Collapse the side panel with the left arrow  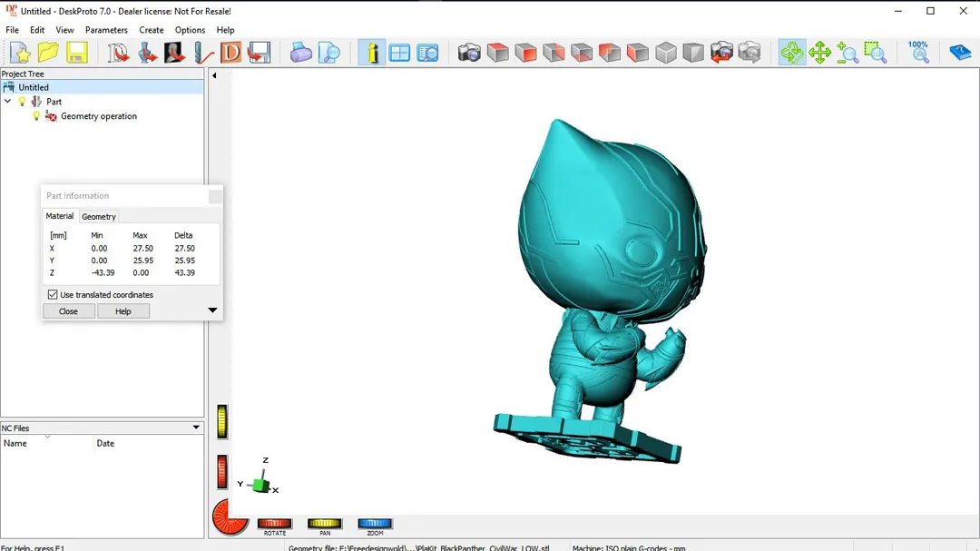click(214, 75)
